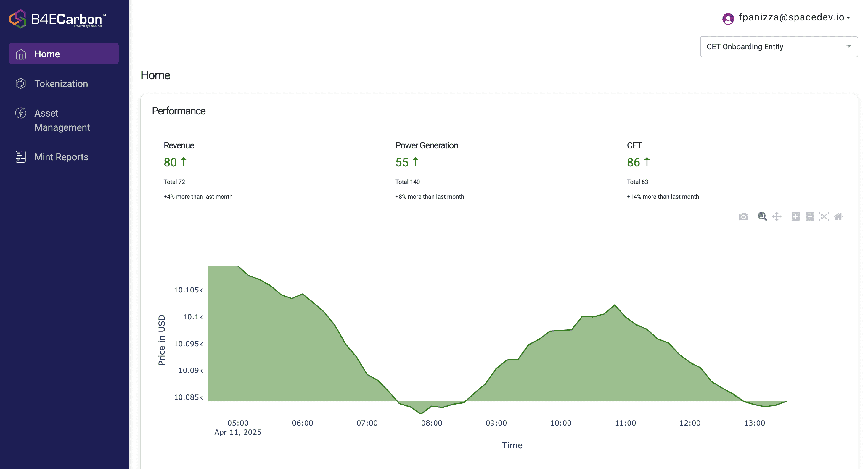This screenshot has width=868, height=469.
Task: Navigate to Asset Management
Action: [62, 120]
